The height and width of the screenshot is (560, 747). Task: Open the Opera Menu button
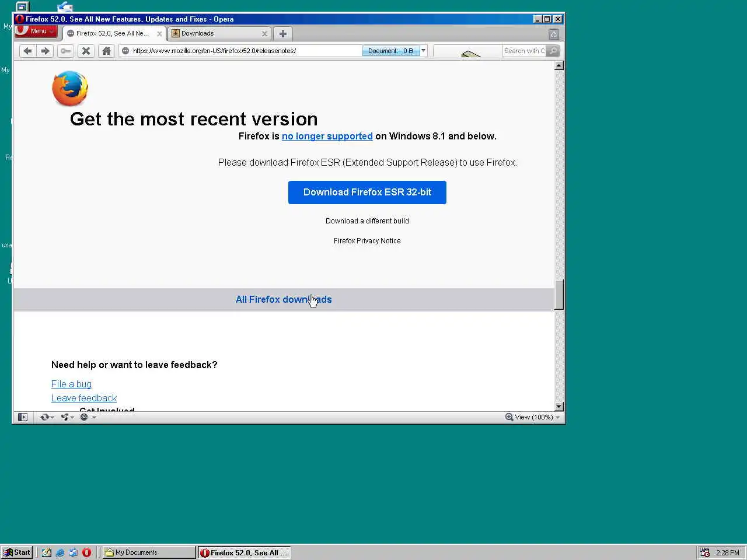click(x=36, y=31)
